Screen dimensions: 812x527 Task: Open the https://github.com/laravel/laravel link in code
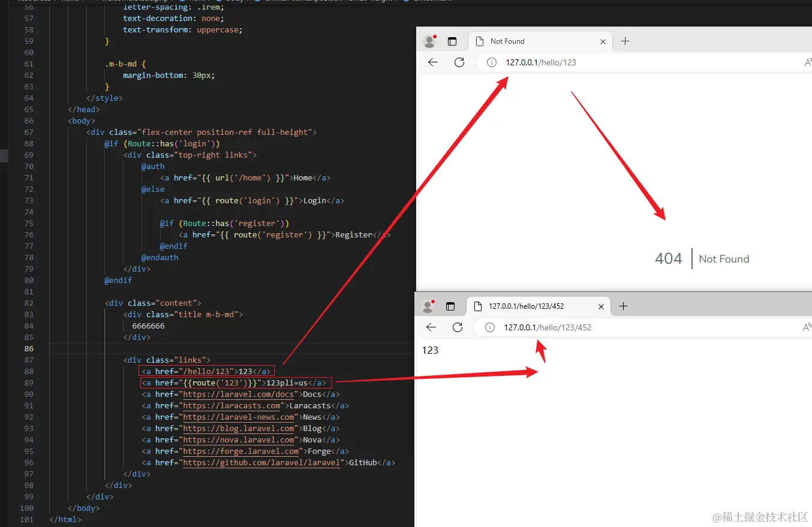(x=261, y=463)
